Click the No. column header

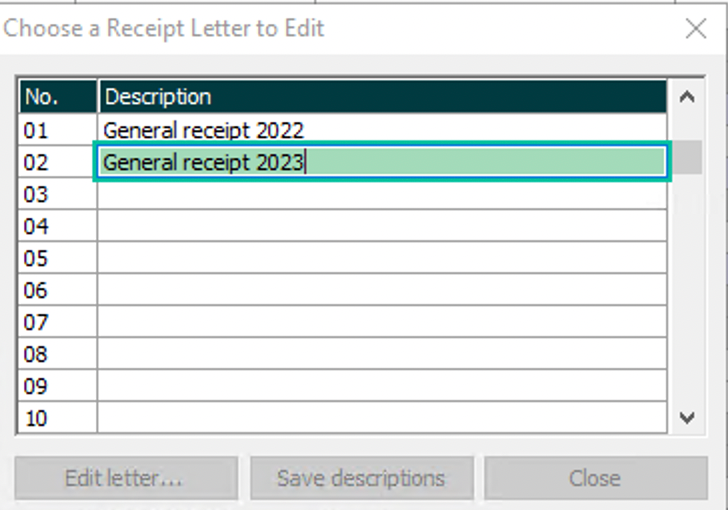58,97
